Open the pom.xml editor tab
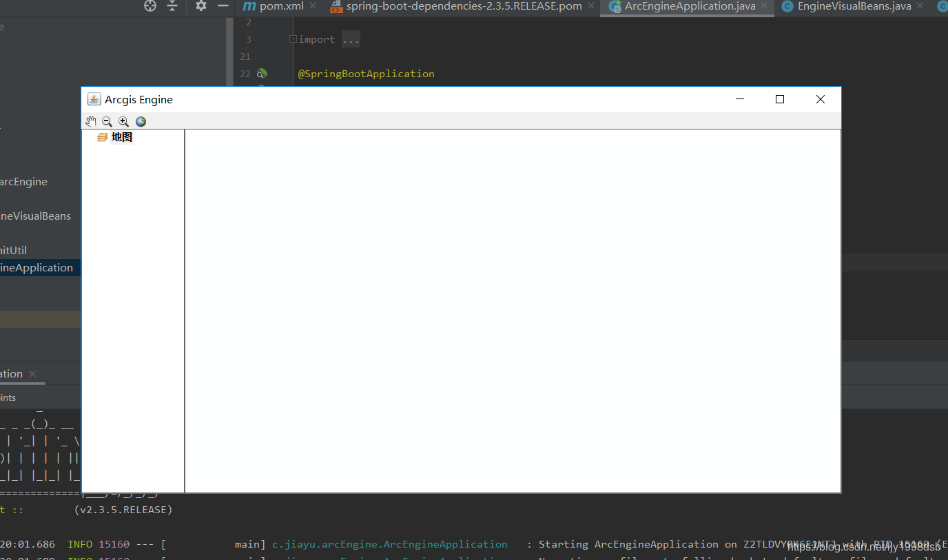The width and height of the screenshot is (948, 560). 281,6
